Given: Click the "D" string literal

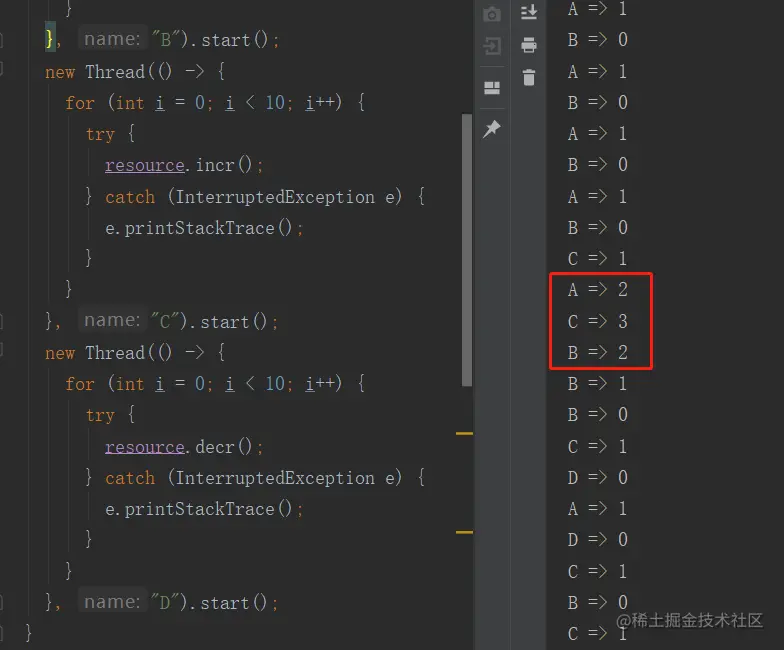Looking at the screenshot, I should point(165,602).
